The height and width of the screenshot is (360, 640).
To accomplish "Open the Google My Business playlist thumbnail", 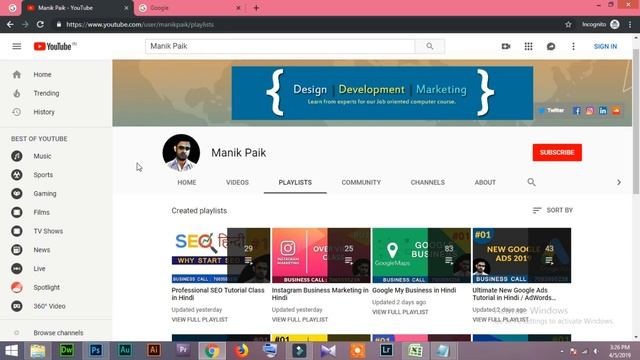I will click(x=422, y=256).
